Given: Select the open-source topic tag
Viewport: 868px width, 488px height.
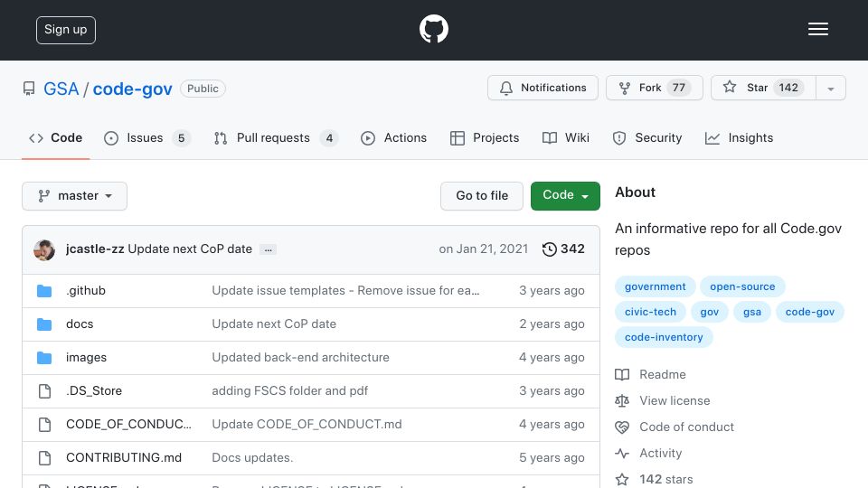Looking at the screenshot, I should 742,286.
